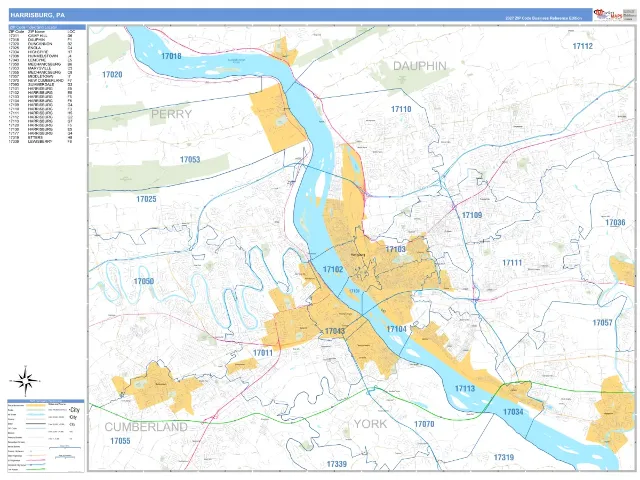Click ZIP code label 17053

[190, 159]
